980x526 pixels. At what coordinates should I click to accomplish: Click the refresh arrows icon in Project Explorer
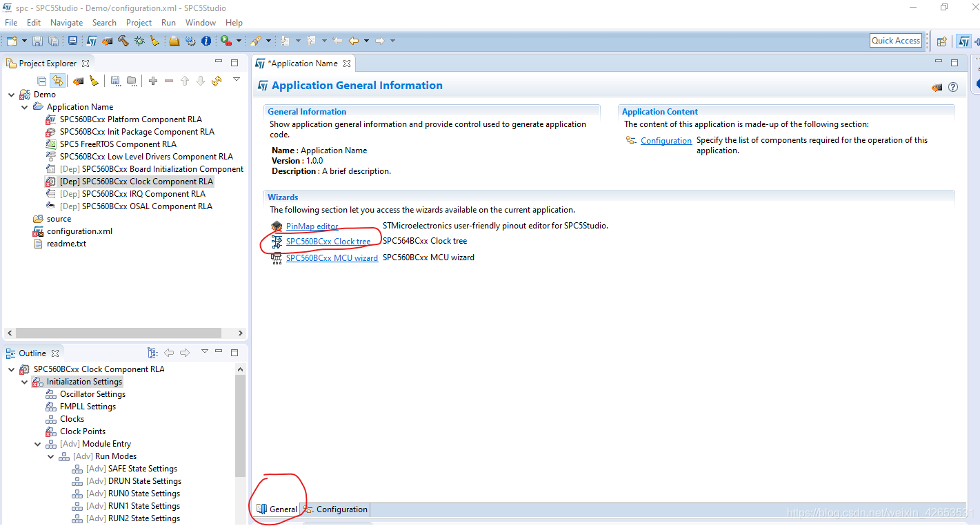217,81
